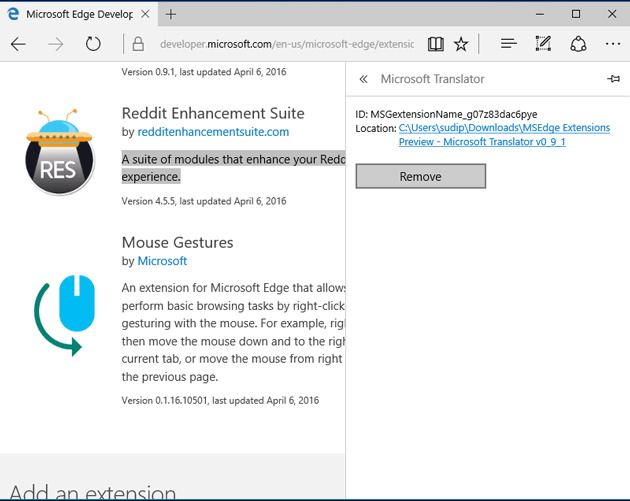Click the 'Add an extension' heading

(x=92, y=492)
